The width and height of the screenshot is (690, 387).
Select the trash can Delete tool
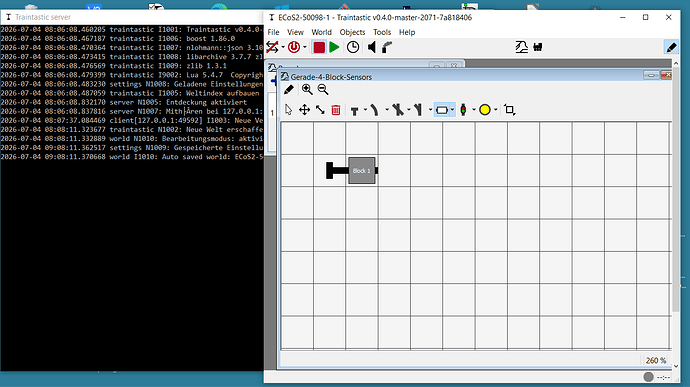336,110
